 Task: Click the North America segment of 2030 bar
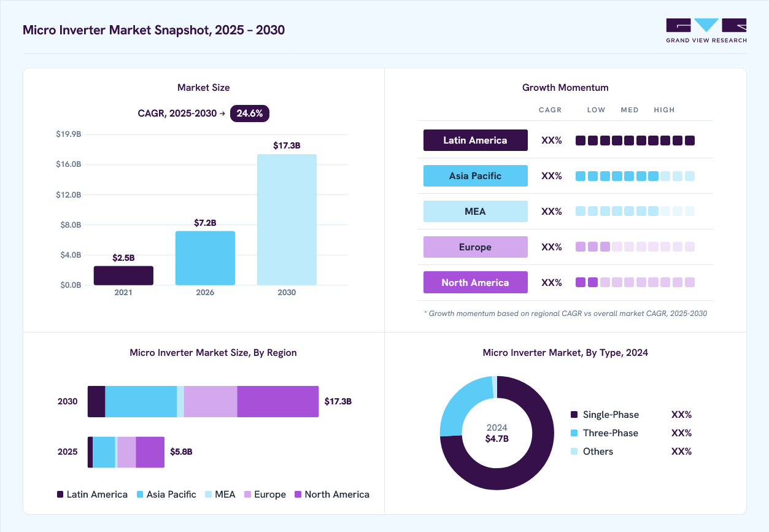[x=278, y=401]
